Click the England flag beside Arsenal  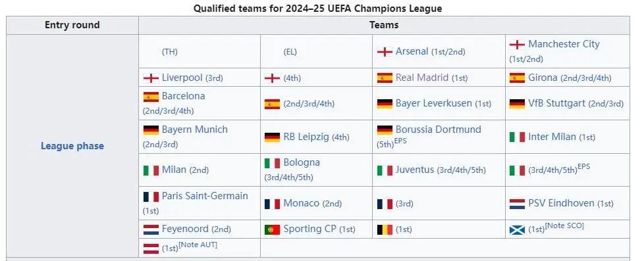click(x=385, y=52)
